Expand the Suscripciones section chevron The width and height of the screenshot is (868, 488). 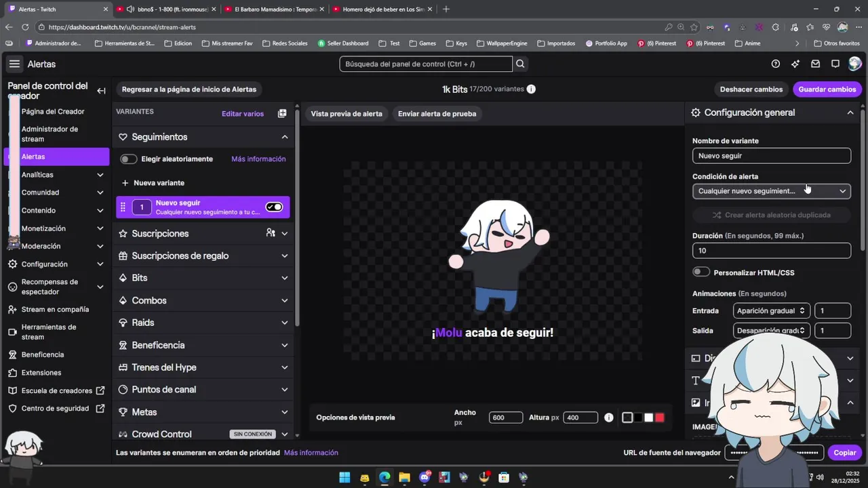(285, 233)
